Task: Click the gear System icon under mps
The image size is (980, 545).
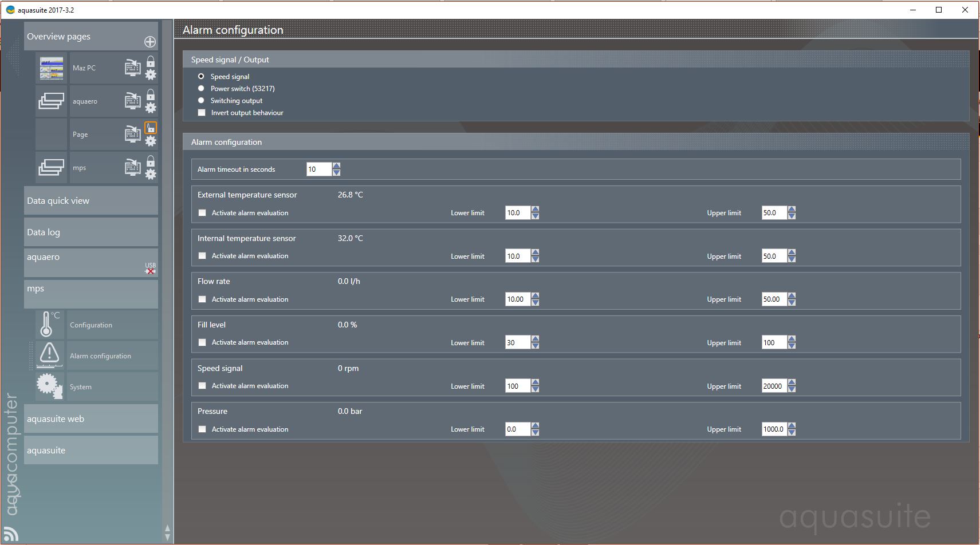Action: click(49, 386)
